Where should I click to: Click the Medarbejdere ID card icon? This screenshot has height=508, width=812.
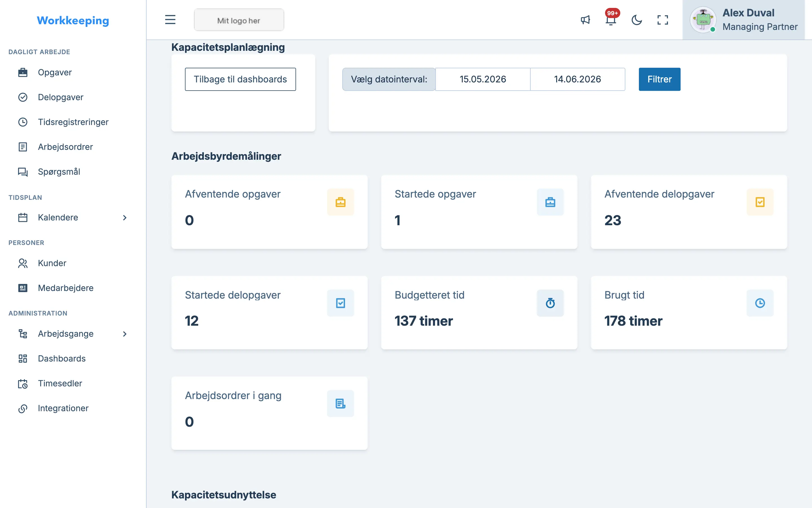tap(23, 288)
